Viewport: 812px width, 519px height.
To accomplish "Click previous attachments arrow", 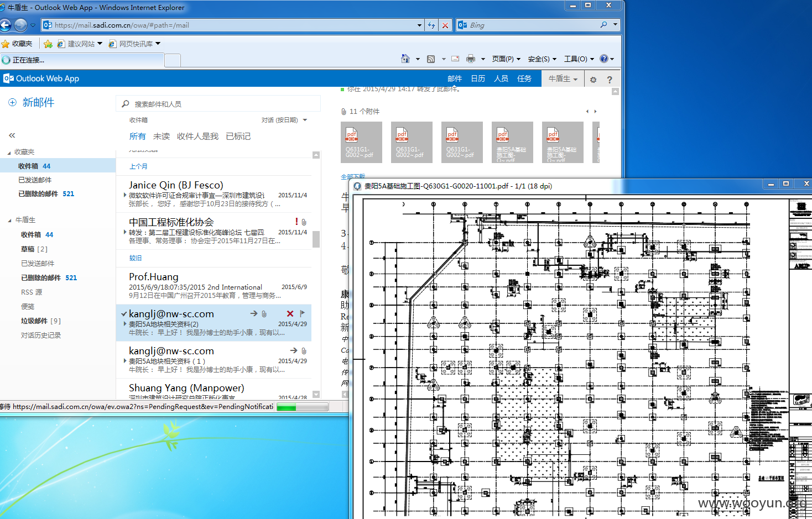I will click(587, 111).
